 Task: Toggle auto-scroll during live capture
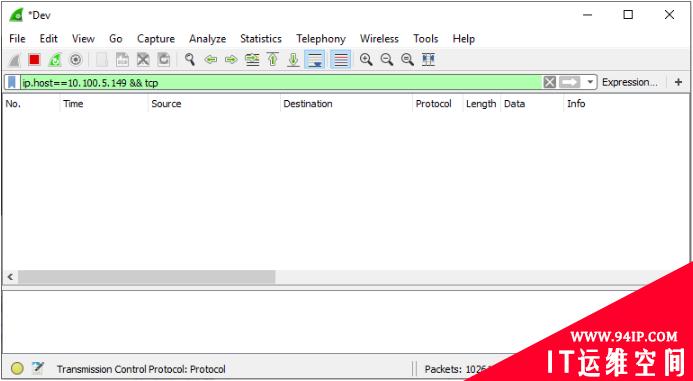(315, 59)
